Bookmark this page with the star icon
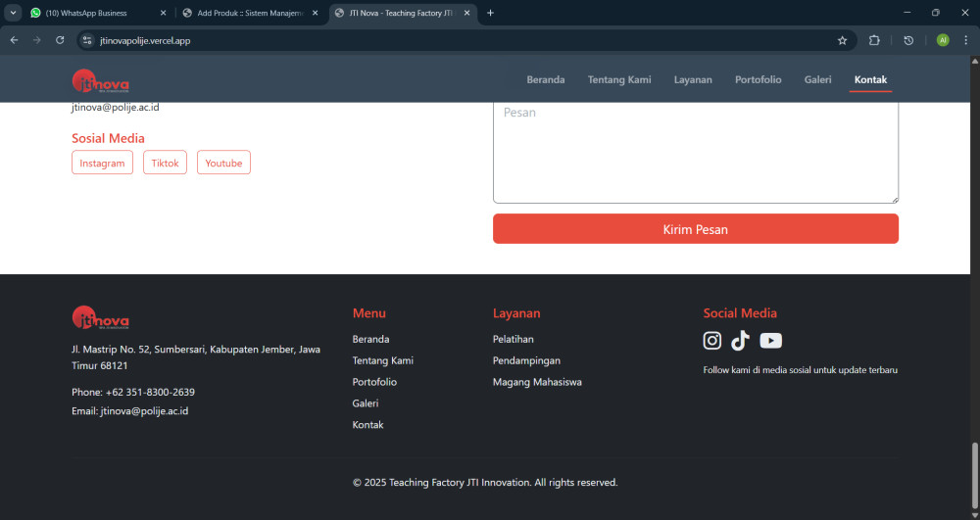This screenshot has height=520, width=980. pyautogui.click(x=842, y=40)
